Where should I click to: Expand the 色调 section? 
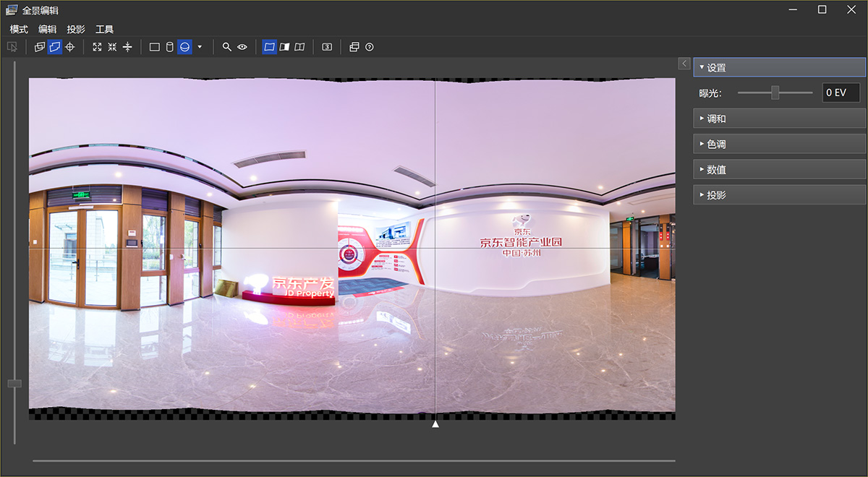779,144
